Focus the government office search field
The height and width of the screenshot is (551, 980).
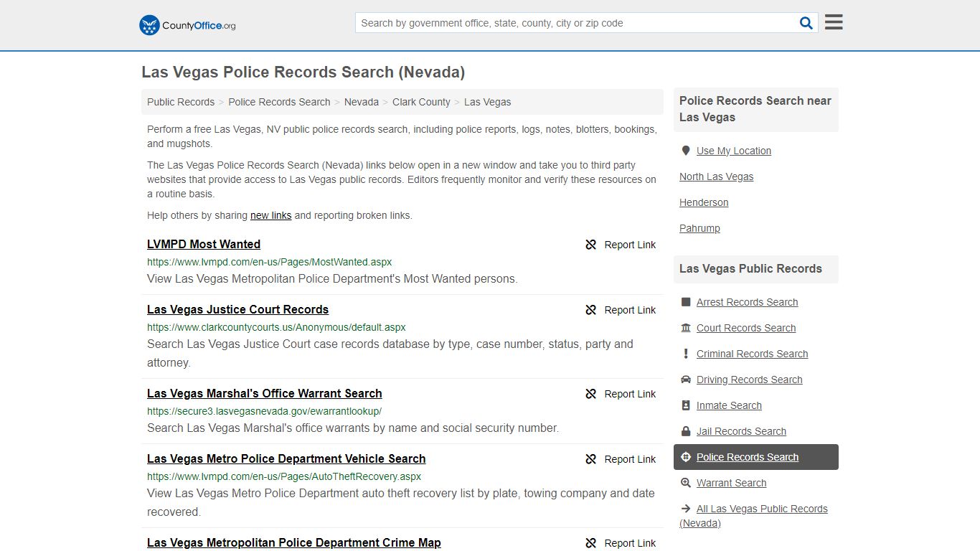[x=576, y=23]
